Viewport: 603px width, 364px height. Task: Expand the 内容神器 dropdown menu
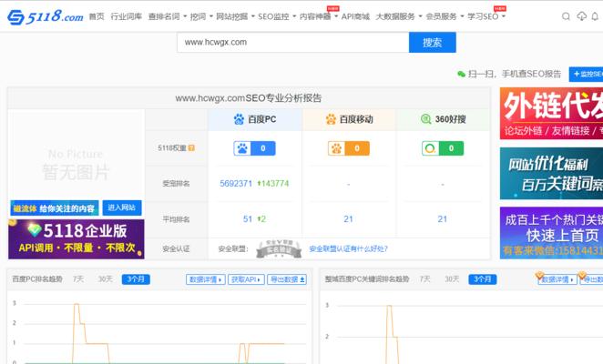[x=319, y=16]
